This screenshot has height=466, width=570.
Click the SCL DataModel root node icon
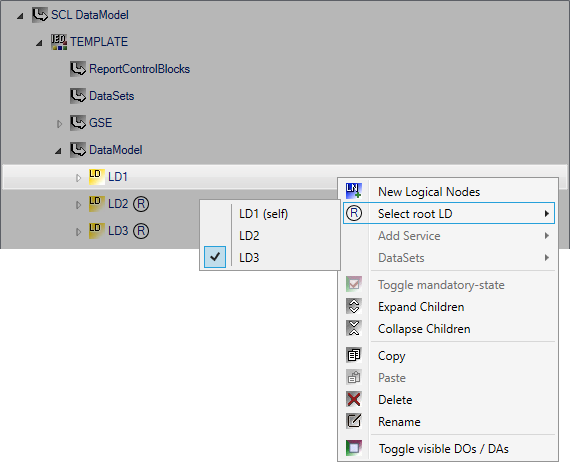pos(40,15)
